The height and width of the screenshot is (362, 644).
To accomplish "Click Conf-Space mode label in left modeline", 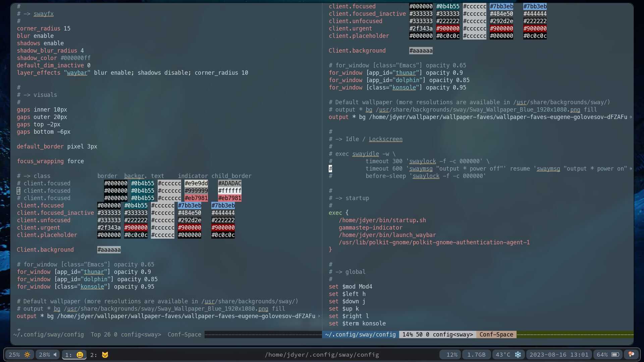I will pos(184,335).
